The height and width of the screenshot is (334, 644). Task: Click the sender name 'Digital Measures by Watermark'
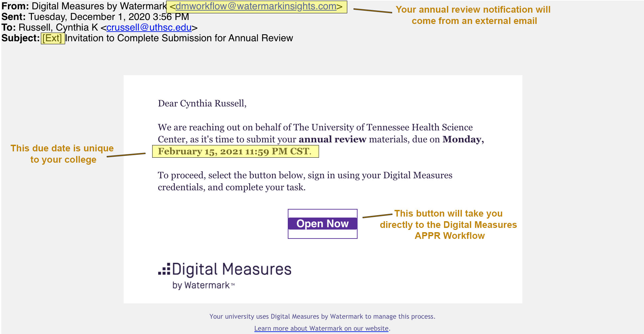(x=99, y=6)
